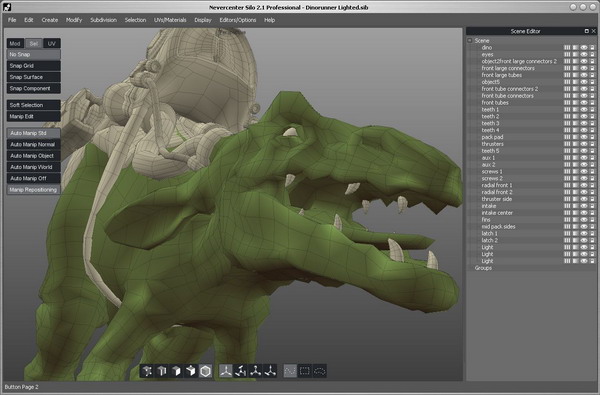Switch to the lasso selection style icon
Viewport: 600px width, 395px height.
tap(320, 371)
